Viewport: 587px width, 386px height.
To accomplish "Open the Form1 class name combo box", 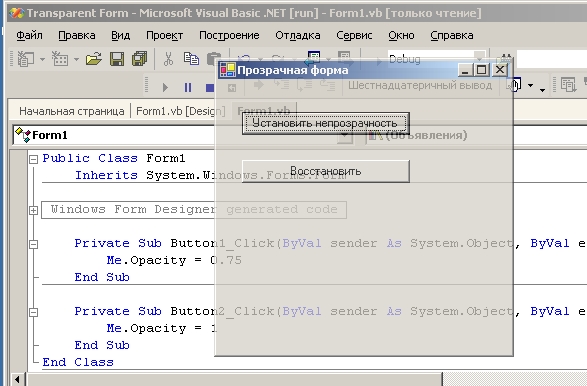I will [x=182, y=135].
